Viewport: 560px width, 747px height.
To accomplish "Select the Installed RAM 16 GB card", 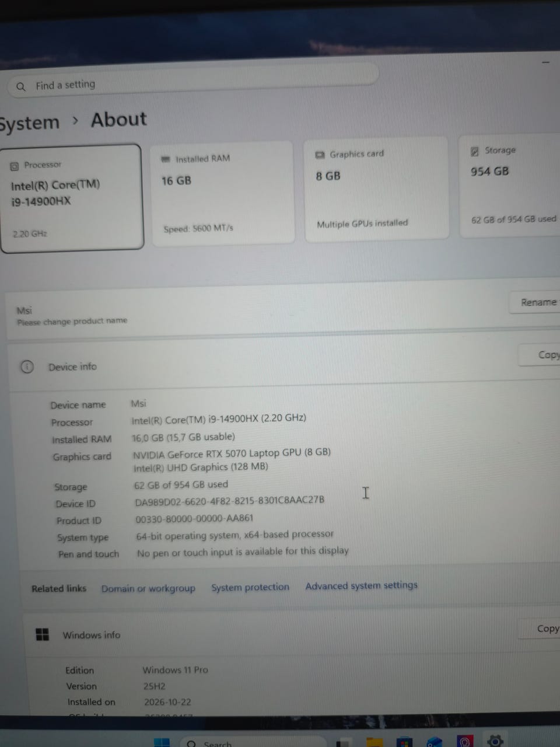I will pyautogui.click(x=222, y=194).
